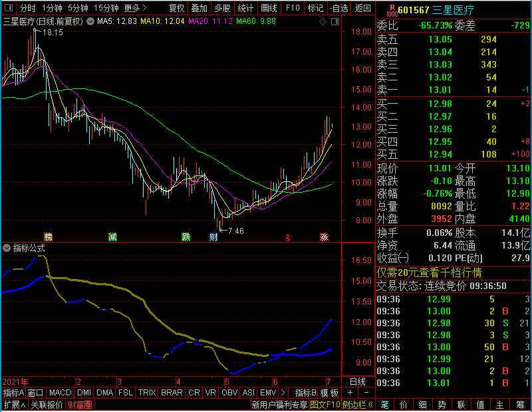Click 叠加 overlay button

coord(199,8)
